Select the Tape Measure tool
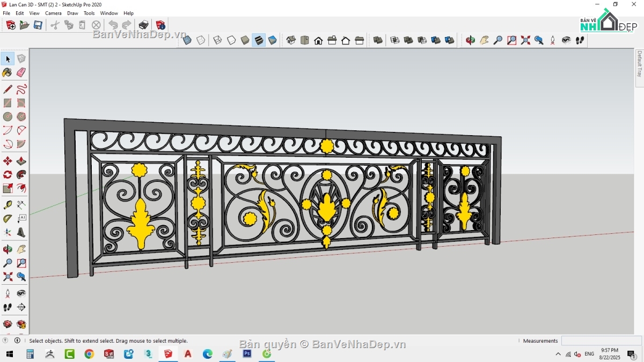The image size is (644, 362). click(8, 204)
